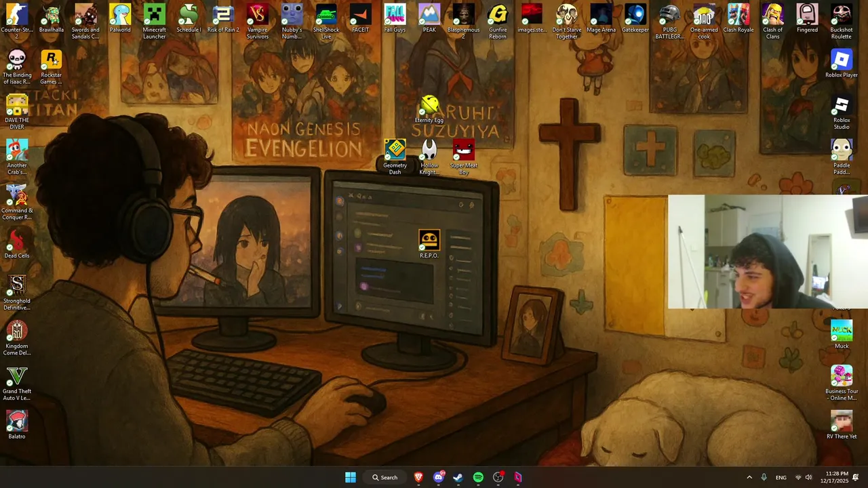Open Discord from the taskbar

[x=439, y=477]
